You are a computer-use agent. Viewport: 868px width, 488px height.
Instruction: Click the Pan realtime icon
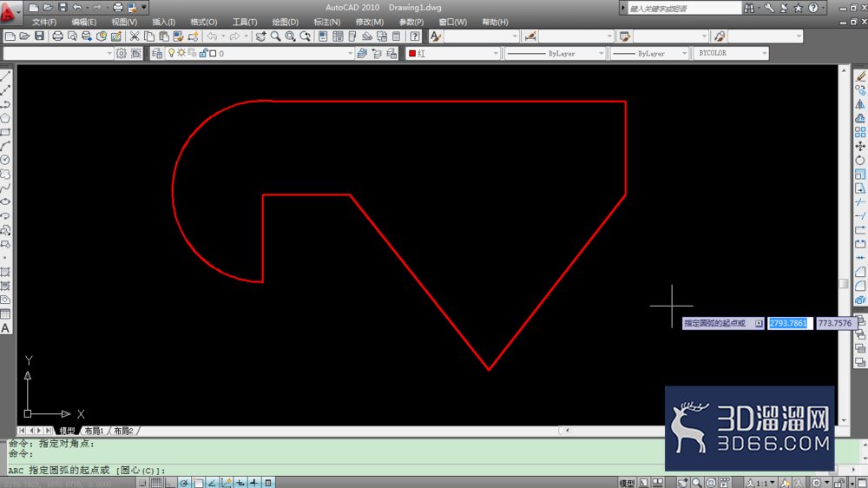[x=260, y=36]
